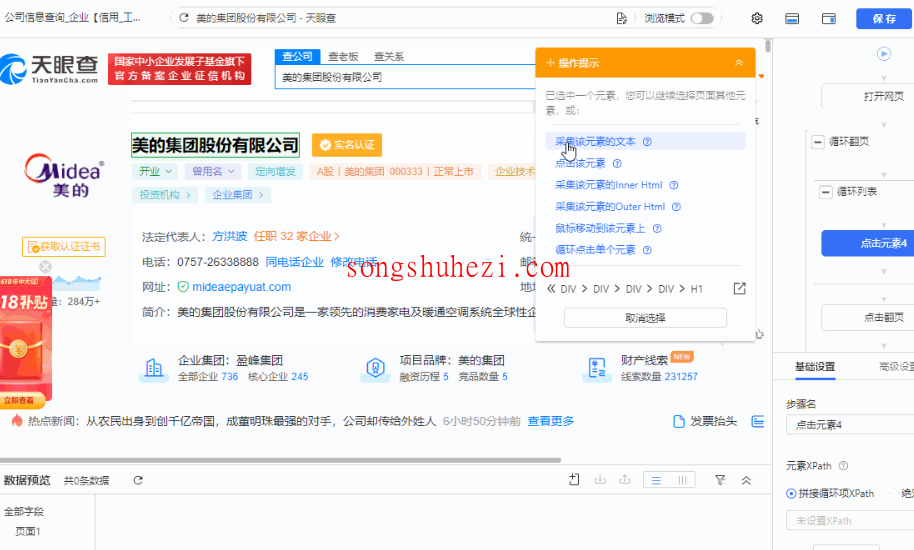Click the H1 breadcrumb node

(x=697, y=289)
